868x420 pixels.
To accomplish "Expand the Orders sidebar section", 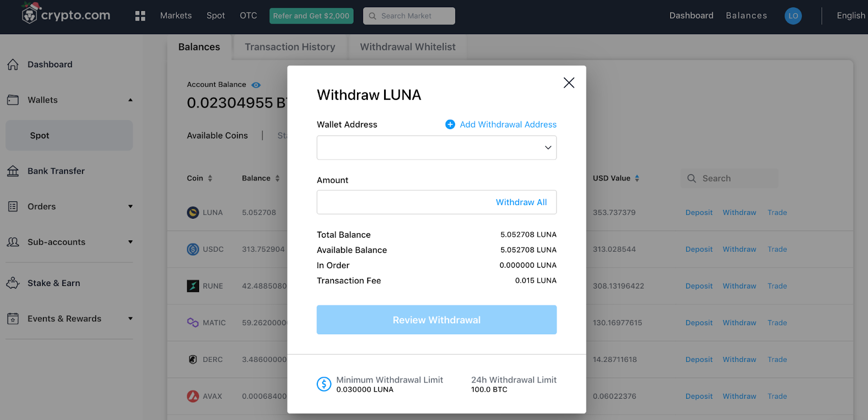I will tap(130, 206).
